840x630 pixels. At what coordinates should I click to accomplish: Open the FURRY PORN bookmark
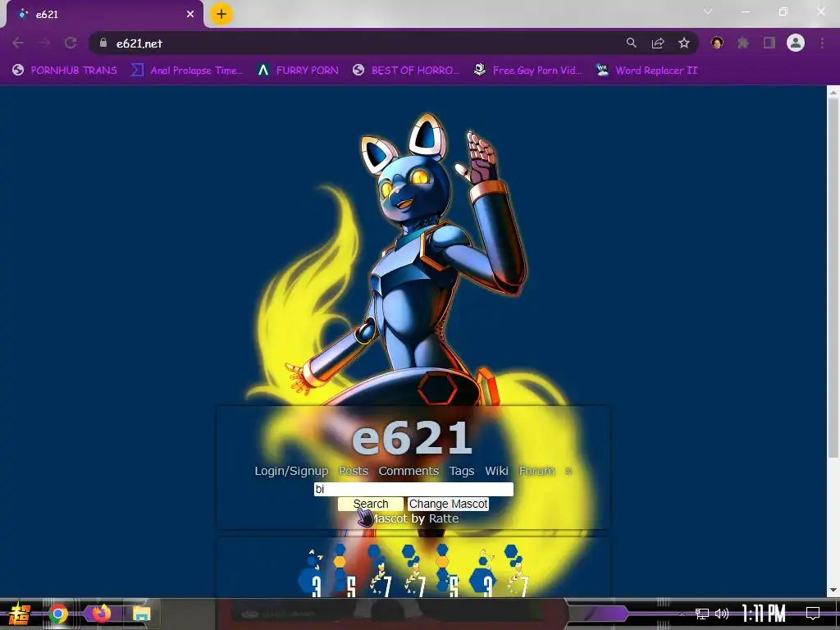tap(298, 71)
